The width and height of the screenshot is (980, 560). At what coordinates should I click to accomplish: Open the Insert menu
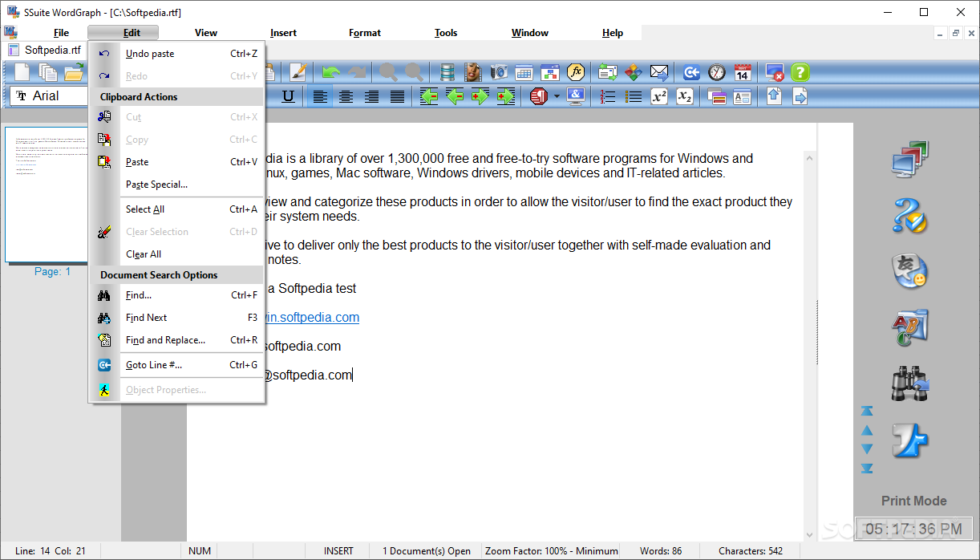(x=283, y=33)
